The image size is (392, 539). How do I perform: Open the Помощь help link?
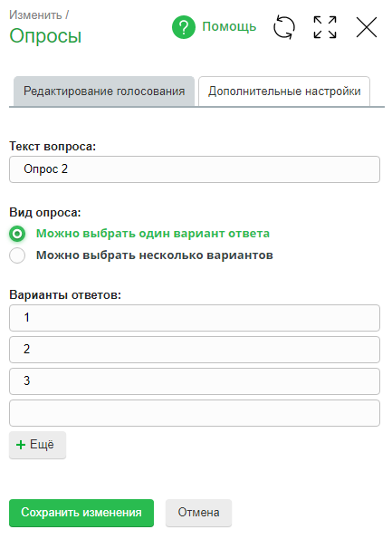(229, 26)
